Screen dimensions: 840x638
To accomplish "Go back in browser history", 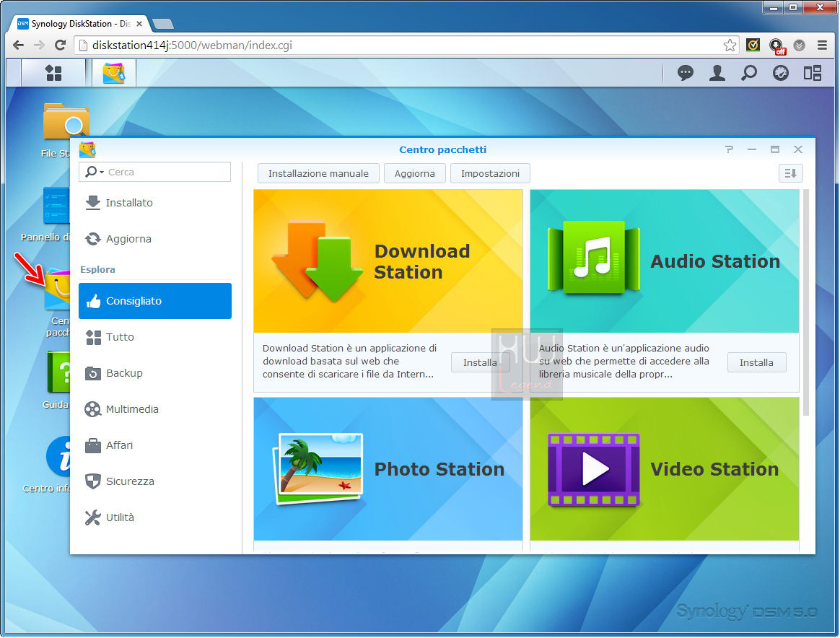I will pos(18,45).
